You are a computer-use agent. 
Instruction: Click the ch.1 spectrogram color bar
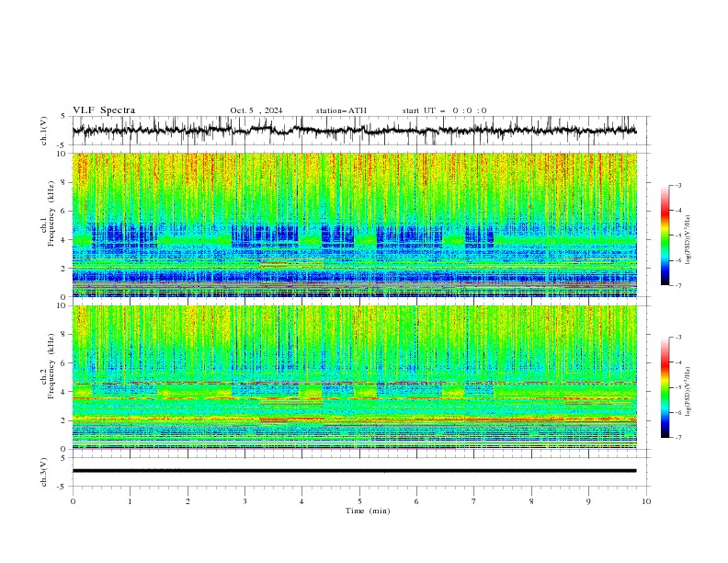(x=665, y=235)
